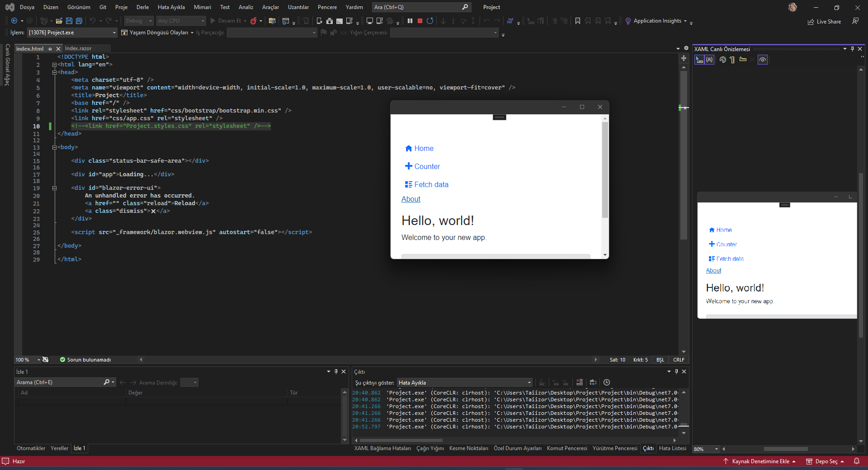The height and width of the screenshot is (470, 868).
Task: Open the color palette in XAML Live Preview
Action: pyautogui.click(x=723, y=59)
